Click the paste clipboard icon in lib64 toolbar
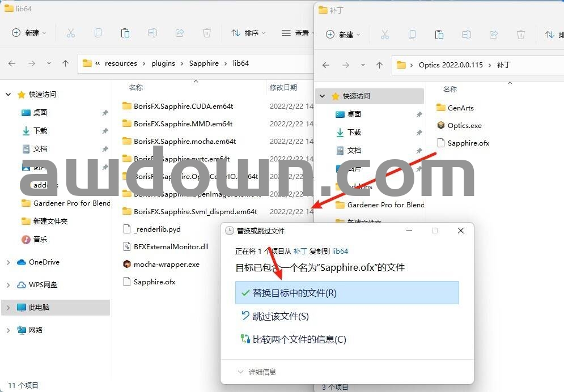564x392 pixels. (x=125, y=33)
